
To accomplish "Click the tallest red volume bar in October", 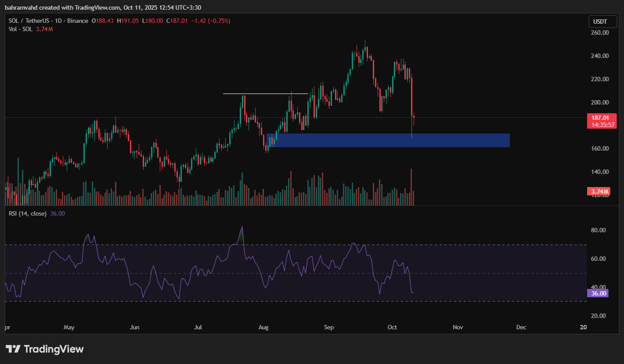I will [x=411, y=187].
